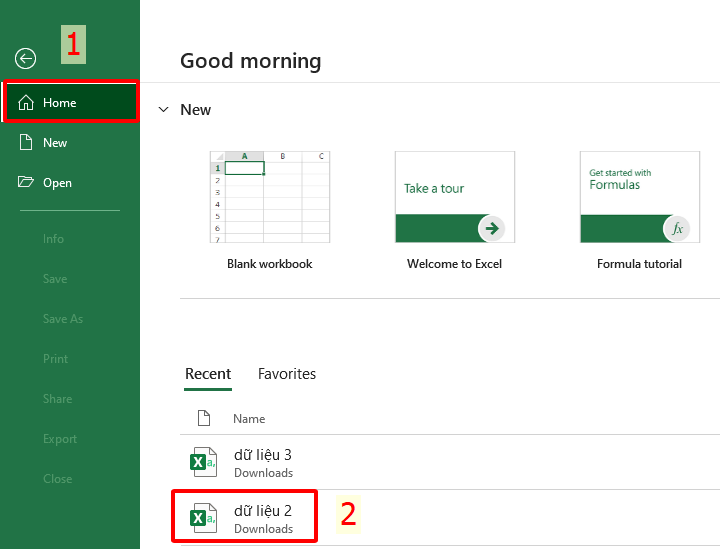Open the Get started with Formulas thumbnail
This screenshot has width=720, height=549.
[x=640, y=196]
